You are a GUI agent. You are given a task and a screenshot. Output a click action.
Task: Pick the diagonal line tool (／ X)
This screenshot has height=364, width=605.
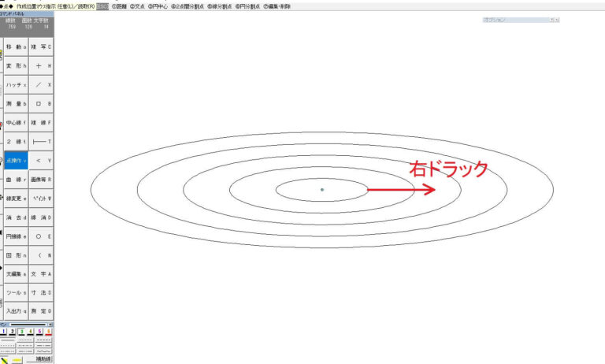tap(41, 85)
